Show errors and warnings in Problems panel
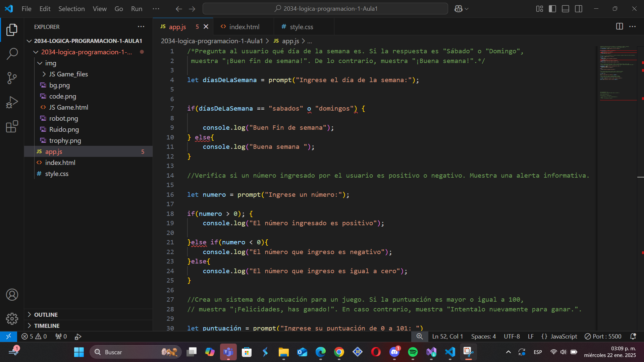The height and width of the screenshot is (362, 644). (x=34, y=336)
